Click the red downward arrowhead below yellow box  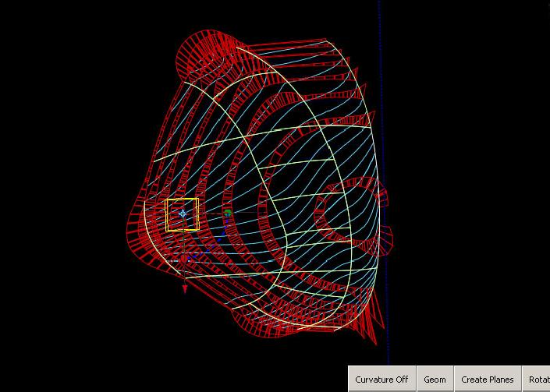point(185,290)
